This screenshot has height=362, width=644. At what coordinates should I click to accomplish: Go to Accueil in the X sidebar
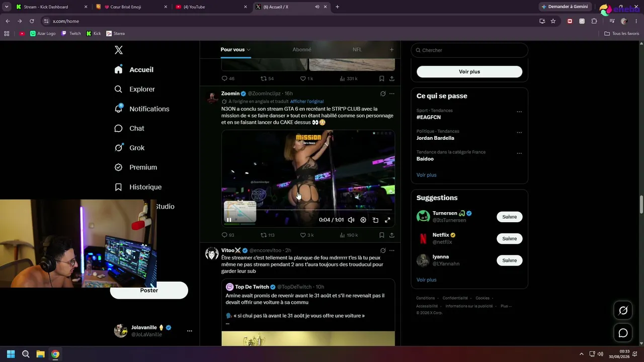(x=134, y=70)
